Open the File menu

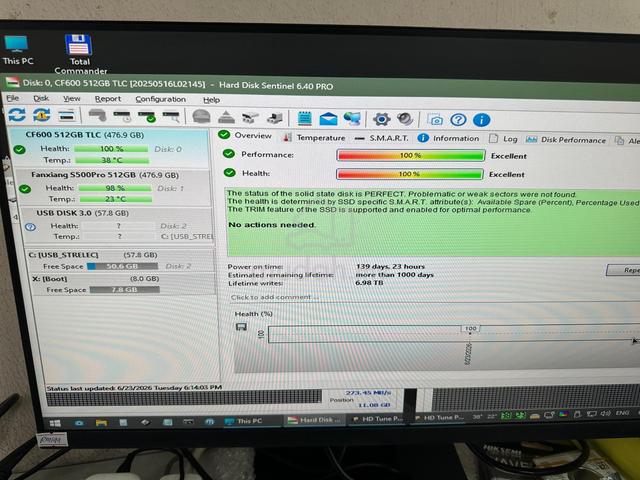tap(13, 98)
